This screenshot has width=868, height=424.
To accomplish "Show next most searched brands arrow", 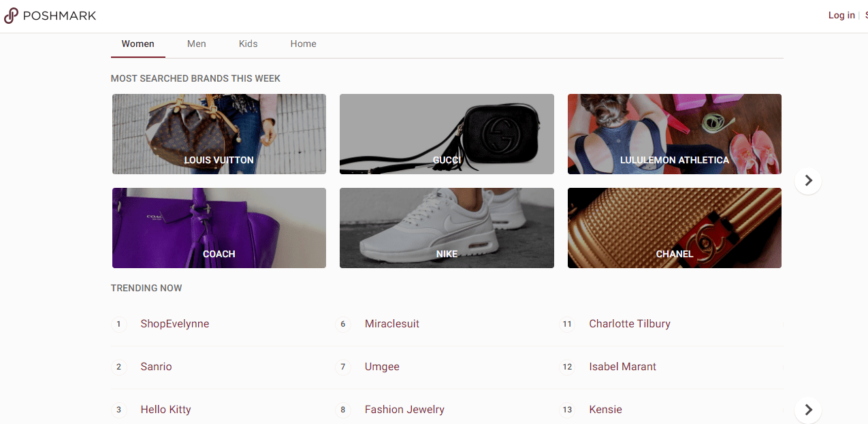I will point(808,181).
